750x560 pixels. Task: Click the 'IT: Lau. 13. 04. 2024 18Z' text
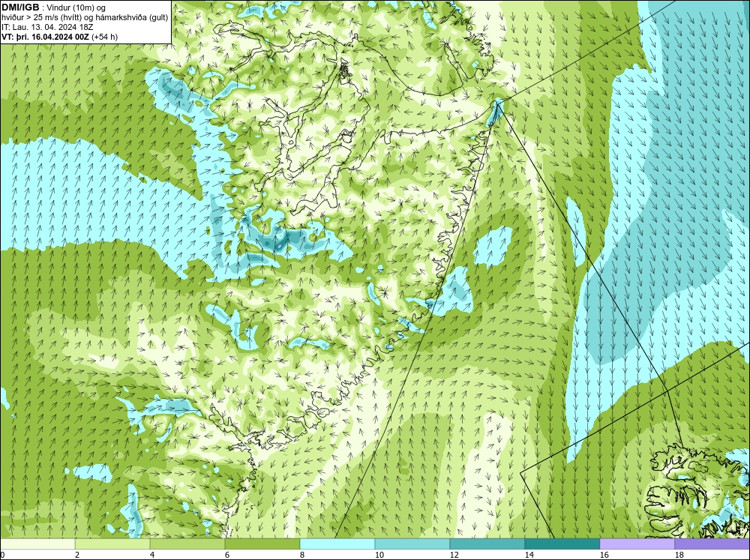pyautogui.click(x=47, y=27)
